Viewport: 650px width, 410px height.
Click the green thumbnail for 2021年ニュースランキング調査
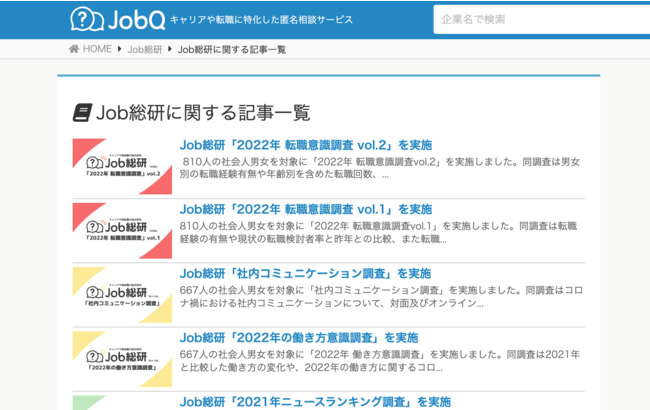122,403
